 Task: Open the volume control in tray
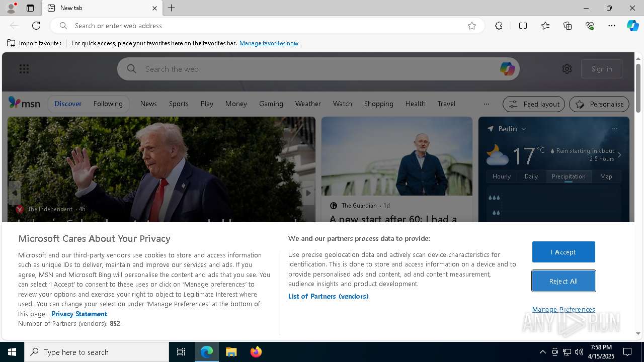tap(579, 352)
